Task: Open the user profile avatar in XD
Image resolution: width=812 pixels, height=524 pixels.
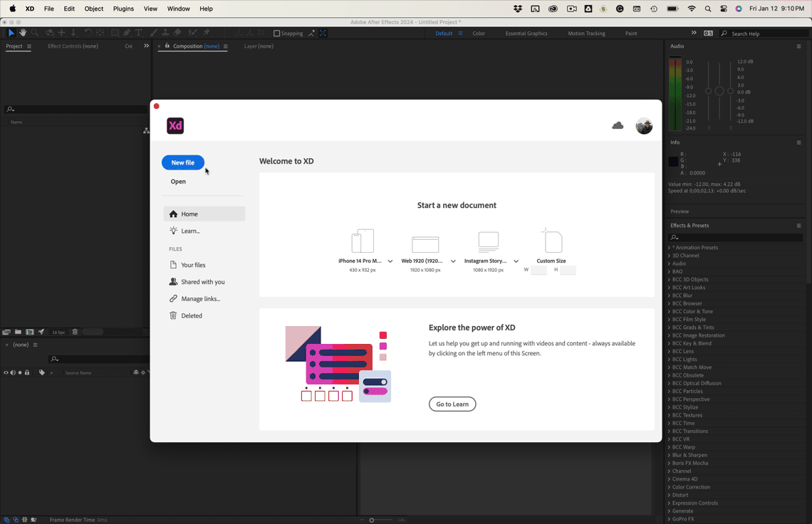Action: (x=644, y=126)
